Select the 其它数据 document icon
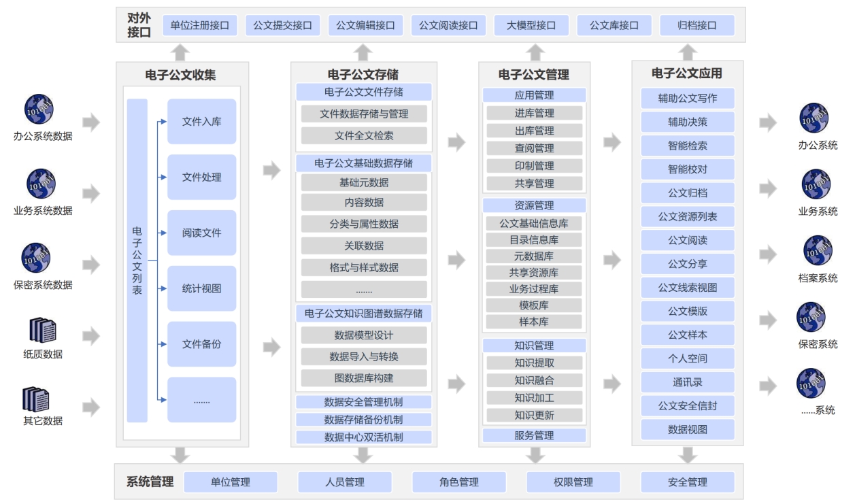855x504 pixels. pyautogui.click(x=37, y=399)
